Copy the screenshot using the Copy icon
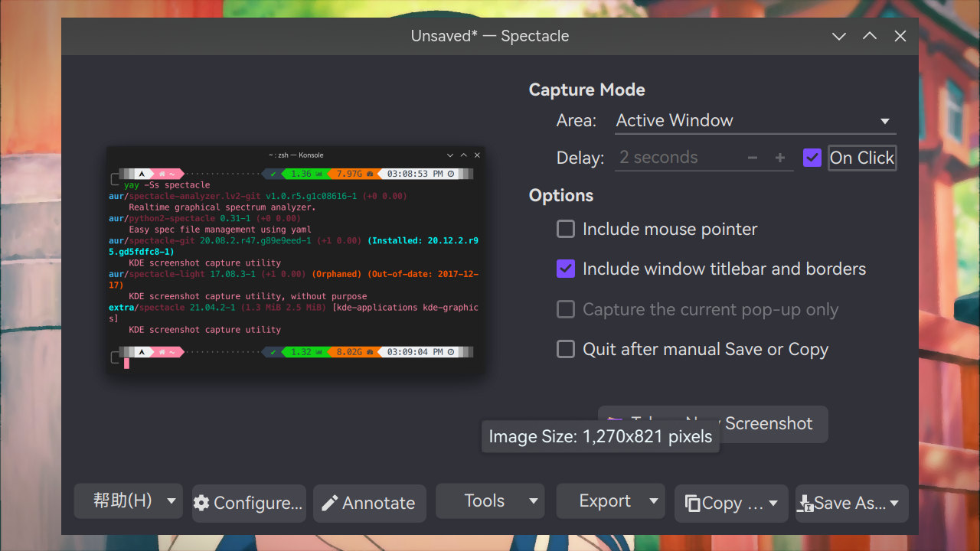This screenshot has height=551, width=980. tap(693, 503)
